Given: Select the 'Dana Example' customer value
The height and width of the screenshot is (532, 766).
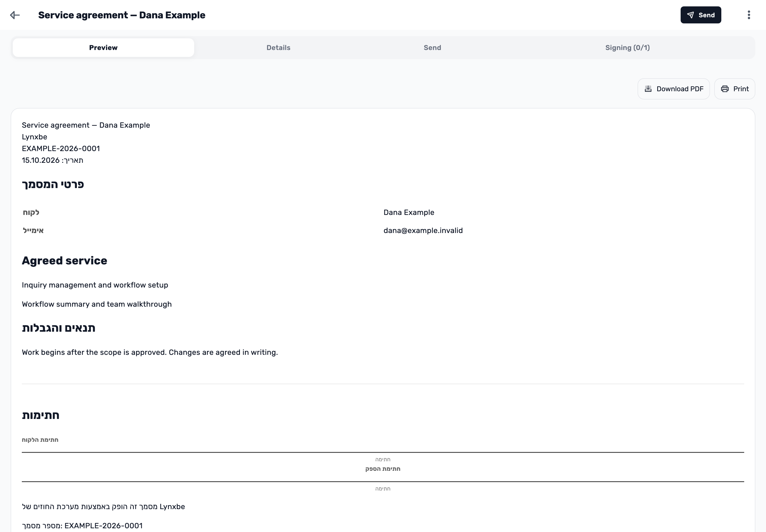Looking at the screenshot, I should pyautogui.click(x=409, y=213).
